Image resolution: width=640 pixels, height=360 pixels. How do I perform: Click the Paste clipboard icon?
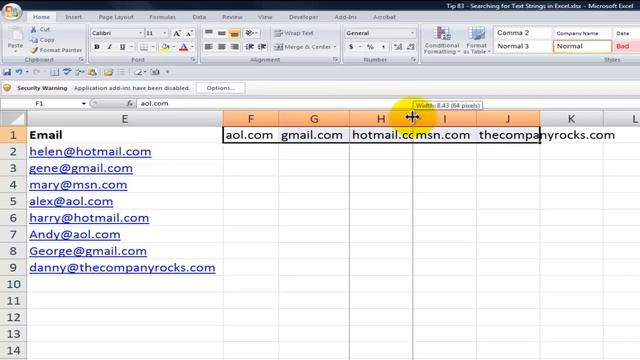tap(16, 34)
